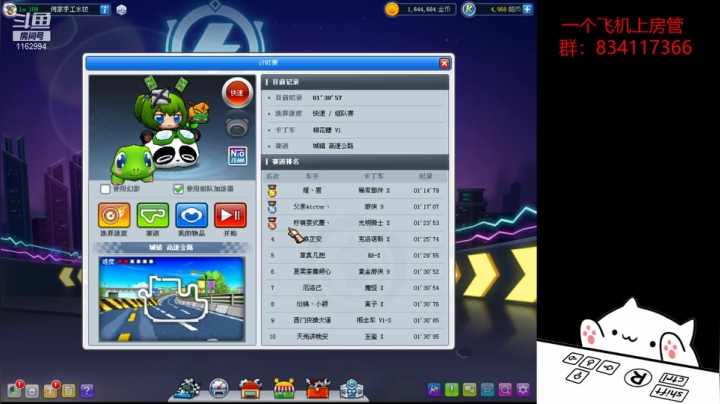Open the purple gear settings icon
720x404 pixels.
523,390
